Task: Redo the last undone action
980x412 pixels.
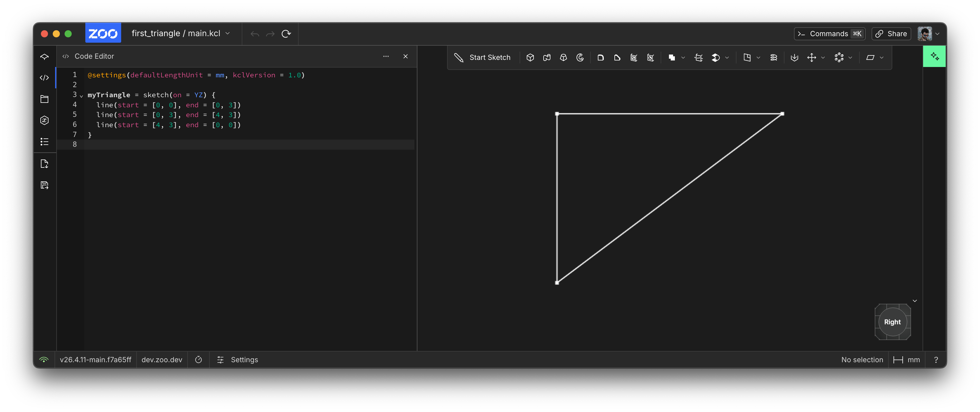Action: coord(270,34)
